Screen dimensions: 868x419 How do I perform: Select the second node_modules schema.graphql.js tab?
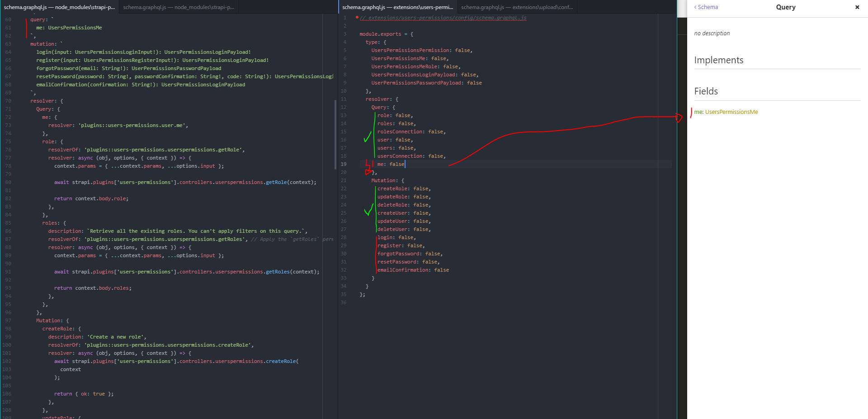[178, 7]
